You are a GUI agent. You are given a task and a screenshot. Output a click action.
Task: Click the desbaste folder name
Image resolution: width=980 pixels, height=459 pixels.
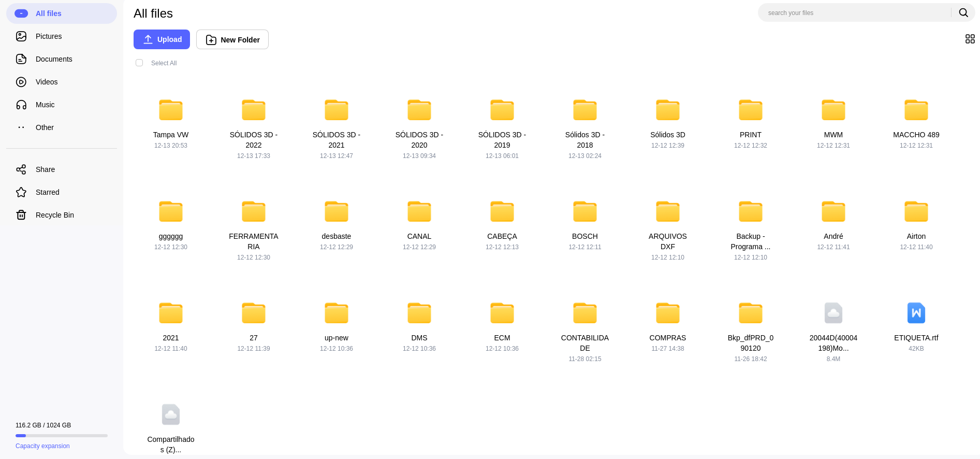coord(337,236)
